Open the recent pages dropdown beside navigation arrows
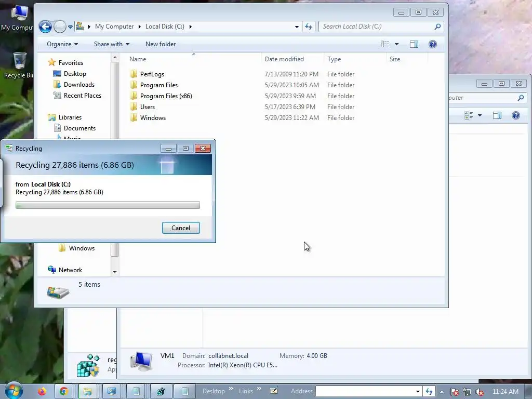Viewport: 532px width, 399px height. (70, 26)
